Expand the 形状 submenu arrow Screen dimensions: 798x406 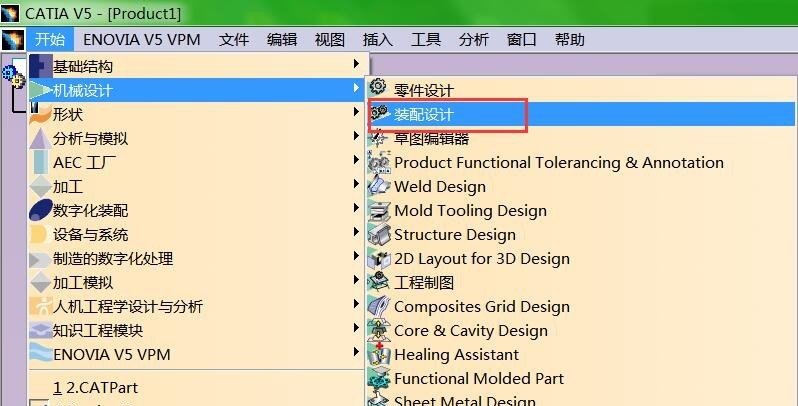[x=356, y=112]
